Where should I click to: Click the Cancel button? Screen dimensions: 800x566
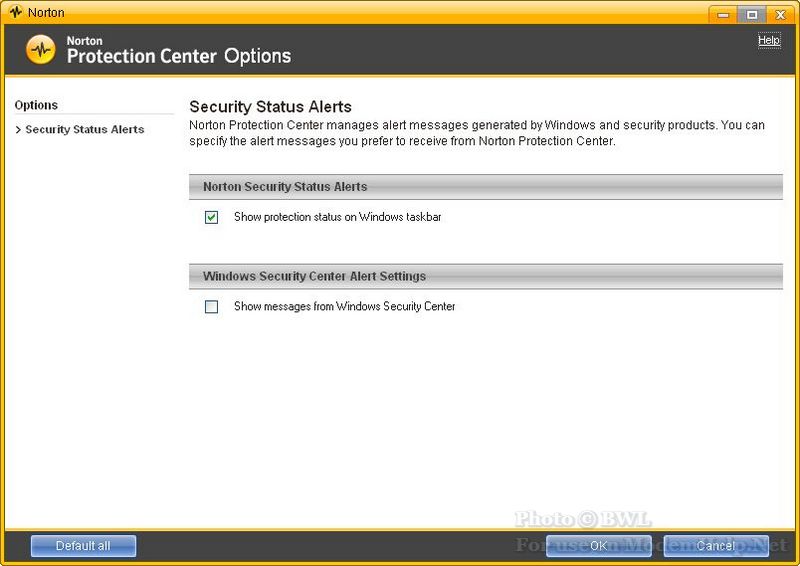click(716, 546)
